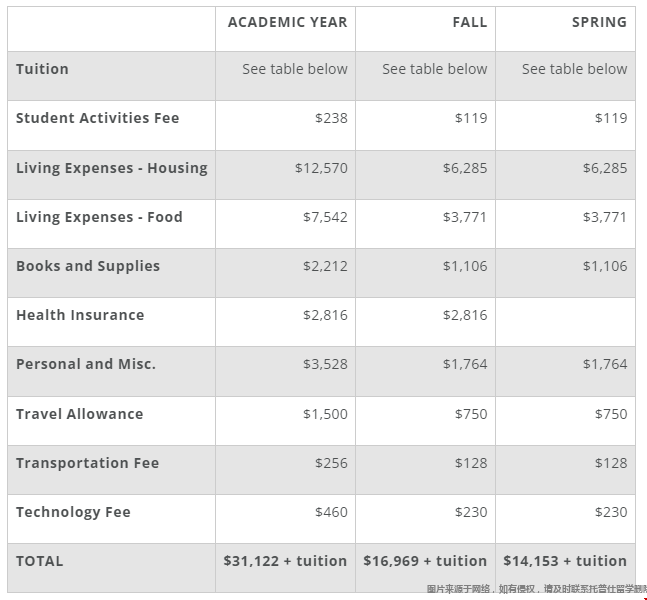
Task: Click the Health Insurance row label
Action: tap(80, 315)
